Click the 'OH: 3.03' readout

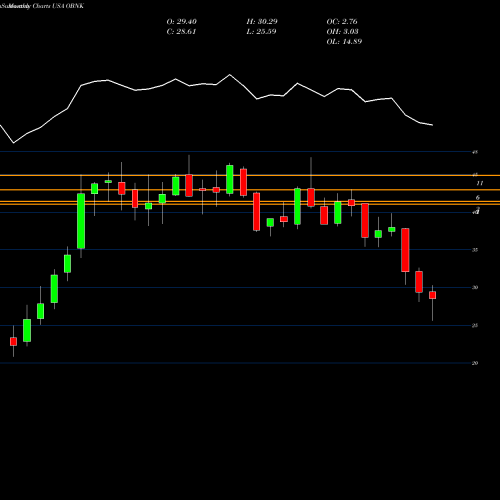(342, 32)
